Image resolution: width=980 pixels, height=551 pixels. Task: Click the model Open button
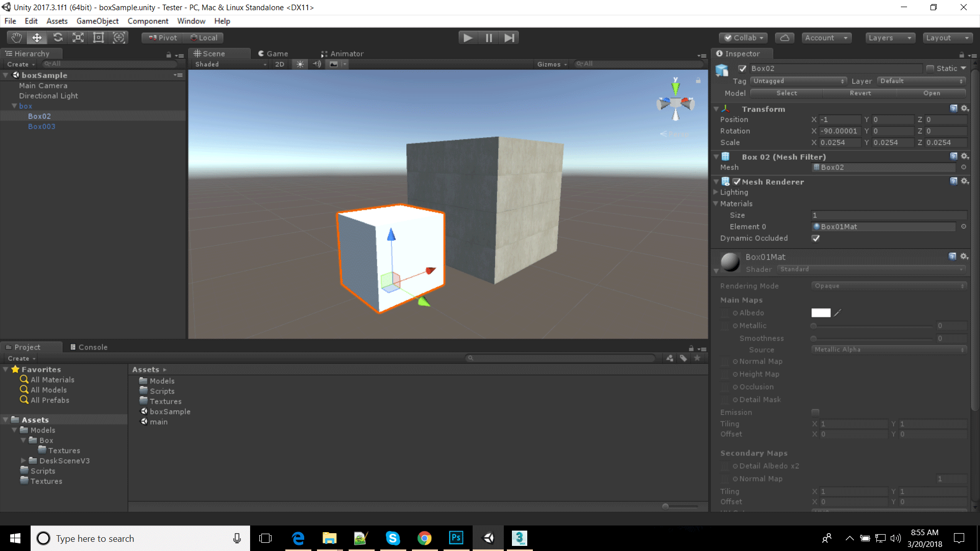(x=932, y=93)
